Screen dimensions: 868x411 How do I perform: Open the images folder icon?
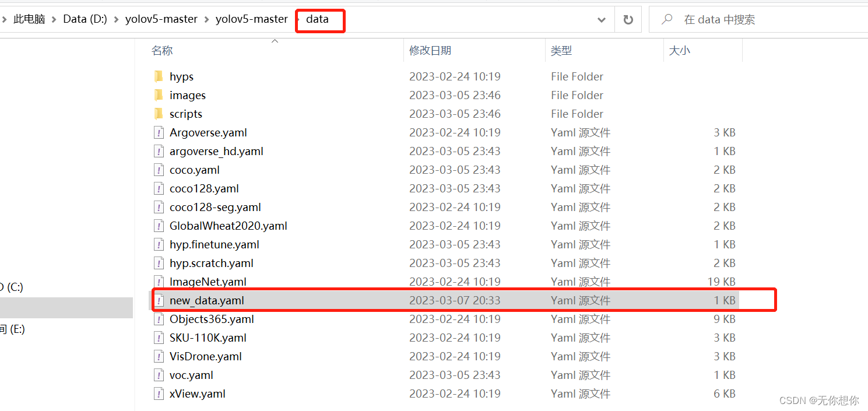159,95
